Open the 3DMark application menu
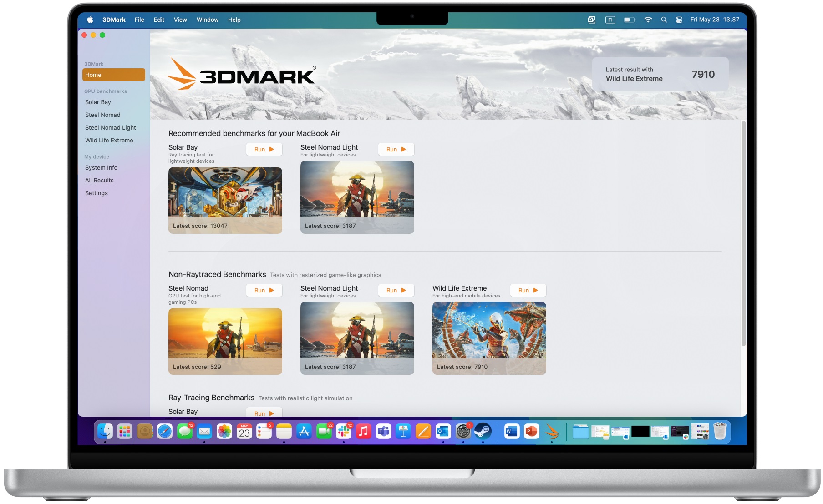The width and height of the screenshot is (823, 504). point(114,20)
